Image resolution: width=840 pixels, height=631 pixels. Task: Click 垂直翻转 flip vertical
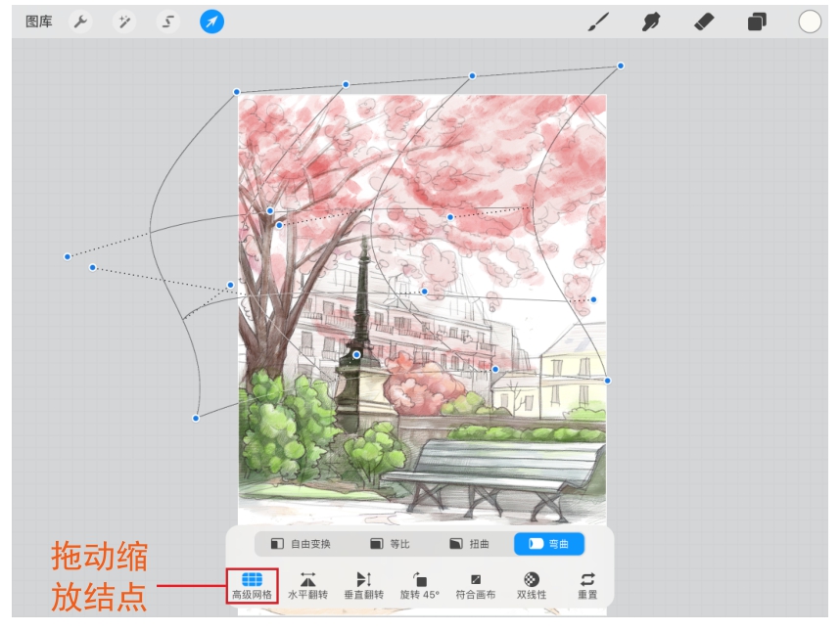point(364,586)
